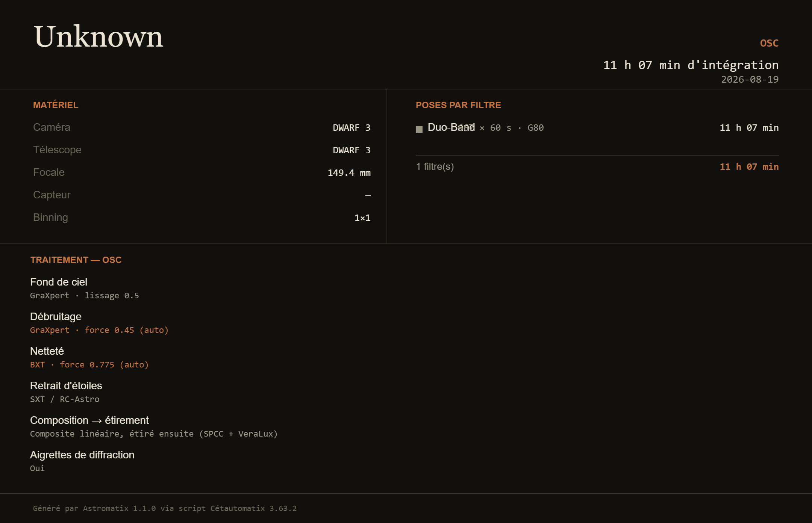The width and height of the screenshot is (812, 523).
Task: Select the Fond de ciel step
Action: (59, 282)
